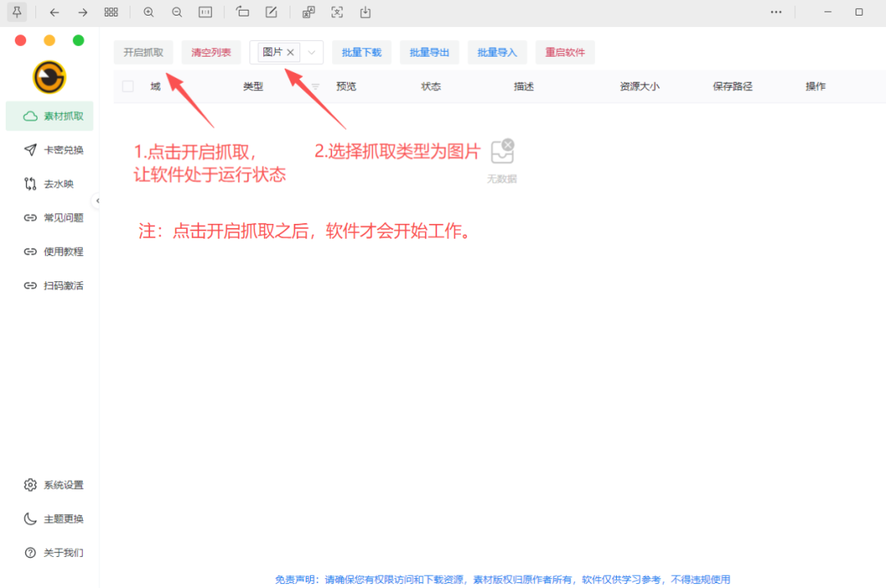886x588 pixels.
Task: Remove the 图片 tag from type selector
Action: [x=290, y=52]
